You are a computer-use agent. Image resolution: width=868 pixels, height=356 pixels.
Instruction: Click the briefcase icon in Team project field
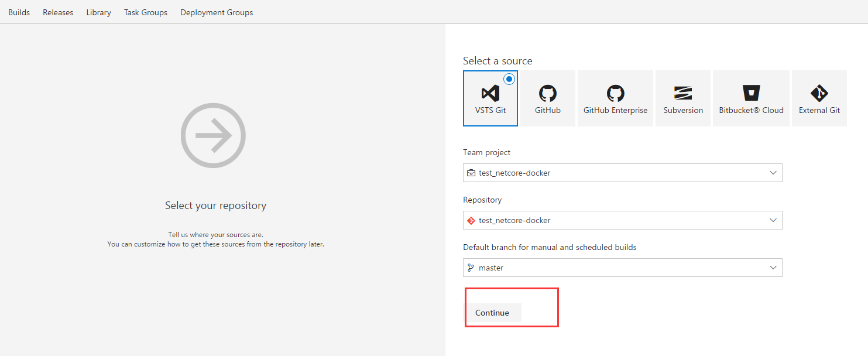coord(471,173)
